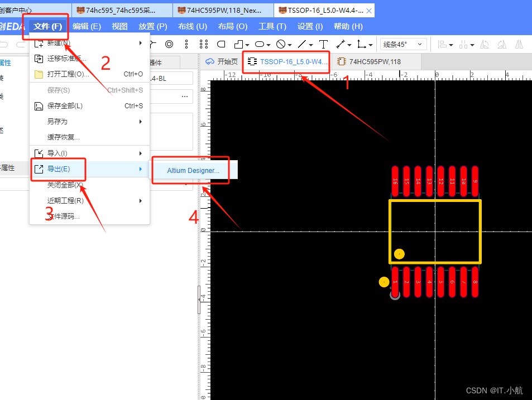Switch to the 开始页 tab
The image size is (532, 400).
click(x=222, y=62)
